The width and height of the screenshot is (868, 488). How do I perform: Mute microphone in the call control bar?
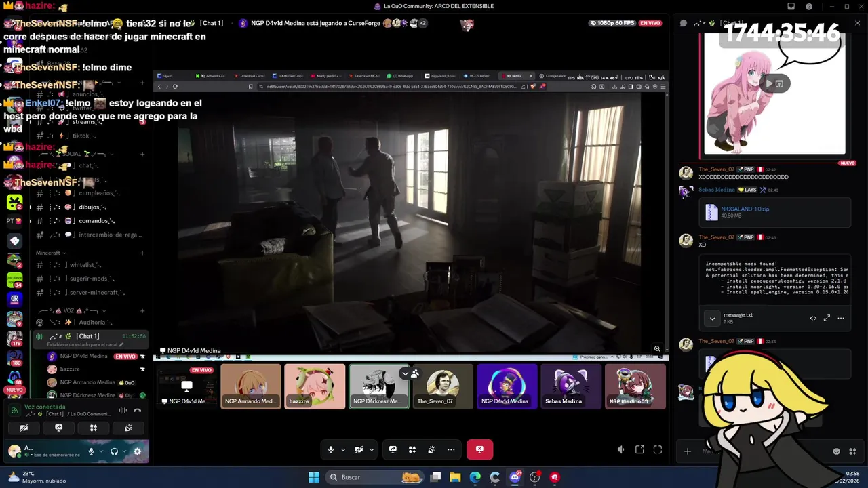click(x=331, y=449)
